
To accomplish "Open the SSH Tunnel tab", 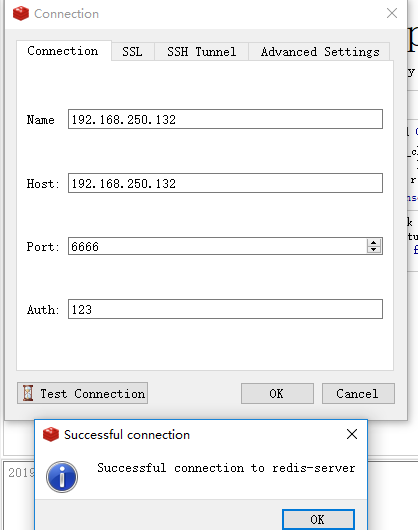I will coord(201,52).
